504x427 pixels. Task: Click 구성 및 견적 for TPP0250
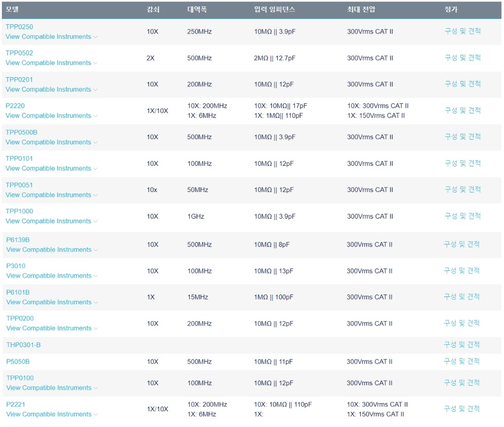pyautogui.click(x=463, y=31)
